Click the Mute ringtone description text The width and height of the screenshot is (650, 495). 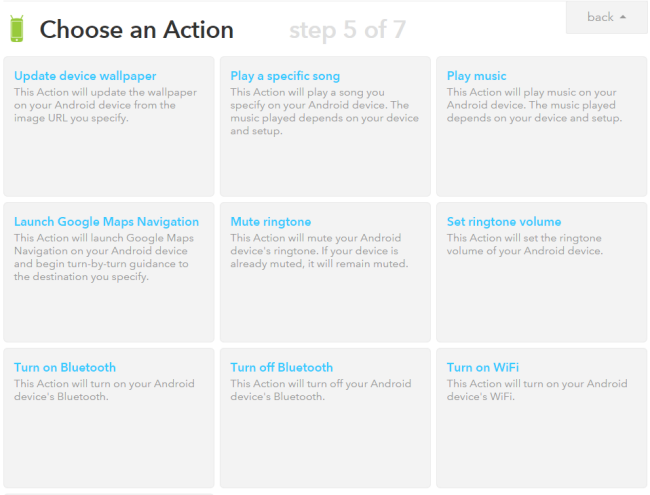click(x=320, y=251)
